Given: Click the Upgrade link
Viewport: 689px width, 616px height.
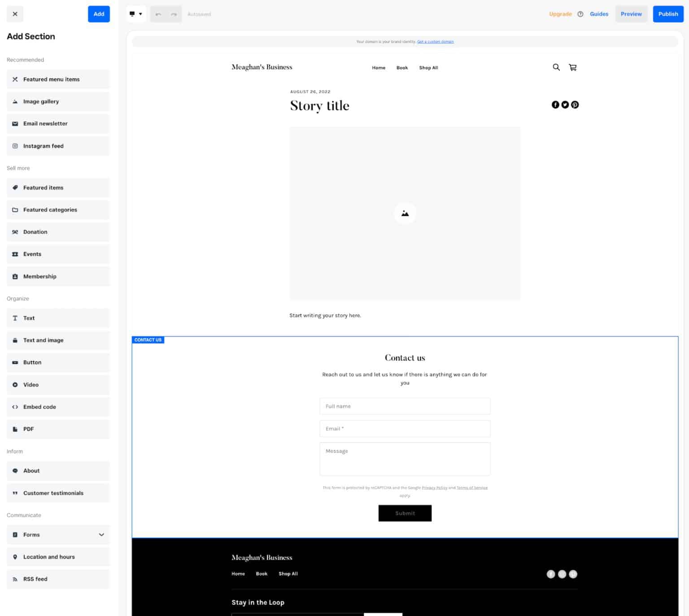Looking at the screenshot, I should [x=560, y=14].
